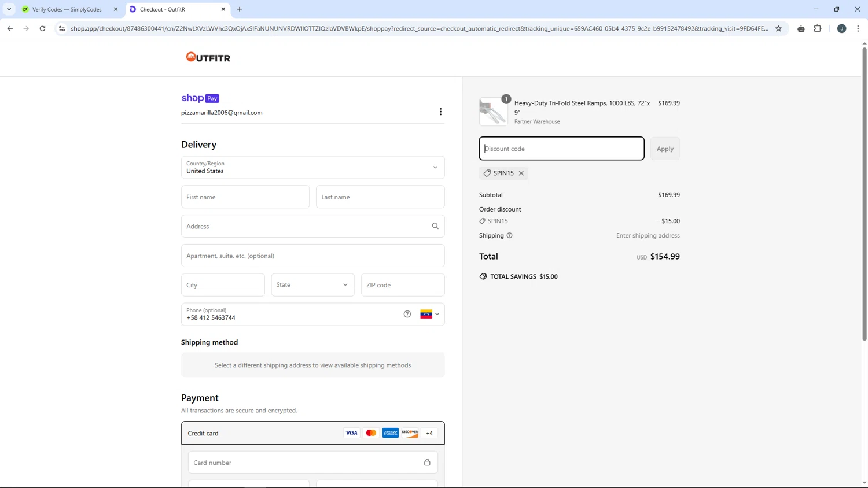Click the Shop Pay logo
The height and width of the screenshot is (488, 868).
point(200,98)
